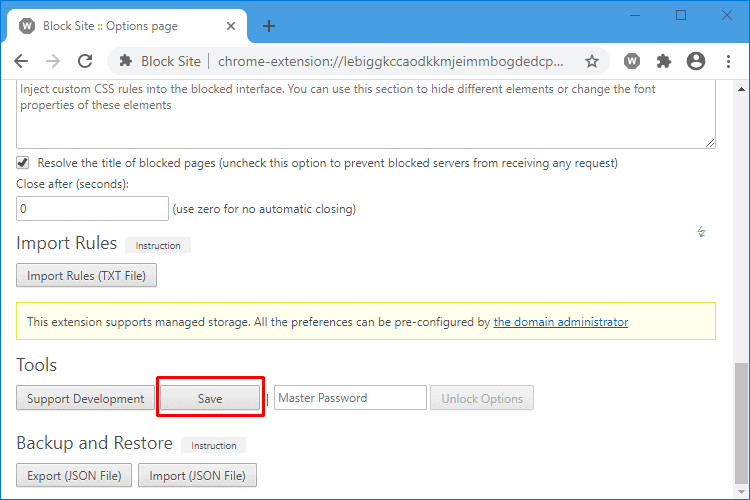This screenshot has width=750, height=500.
Task: Click Export (JSON File) button
Action: tap(74, 476)
